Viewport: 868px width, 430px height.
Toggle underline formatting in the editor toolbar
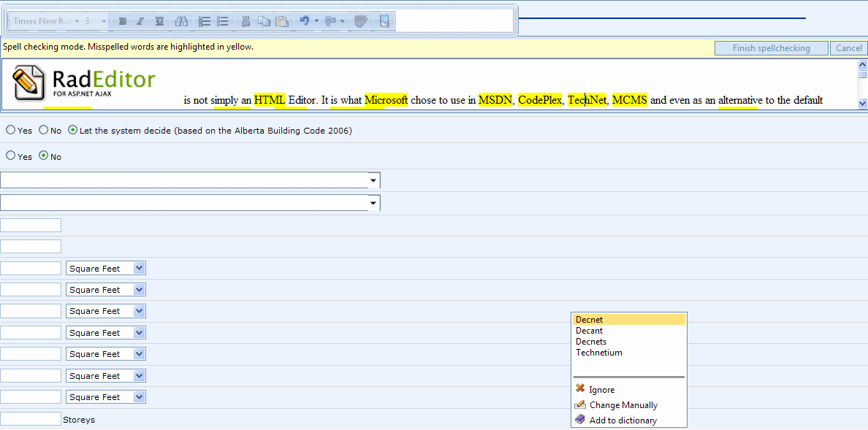tap(159, 21)
